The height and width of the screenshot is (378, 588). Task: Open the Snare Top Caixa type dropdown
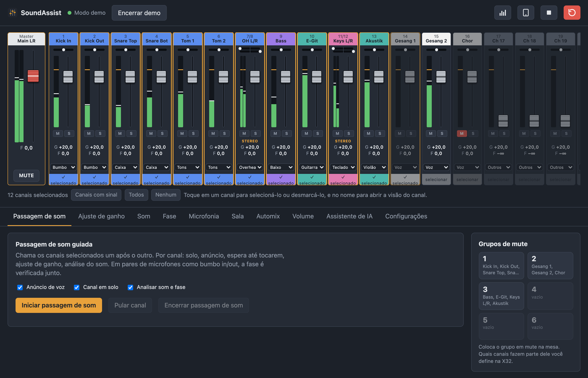click(126, 167)
